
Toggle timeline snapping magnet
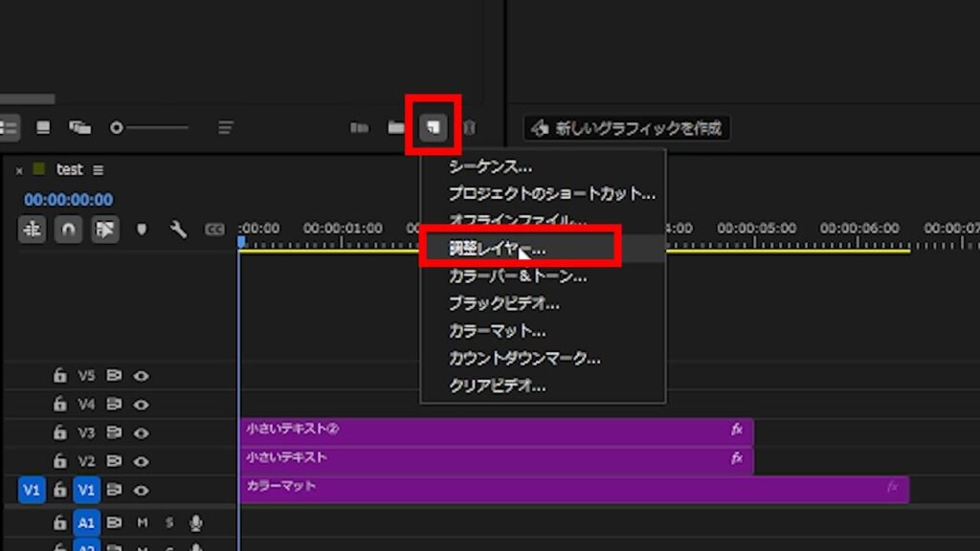coord(68,230)
